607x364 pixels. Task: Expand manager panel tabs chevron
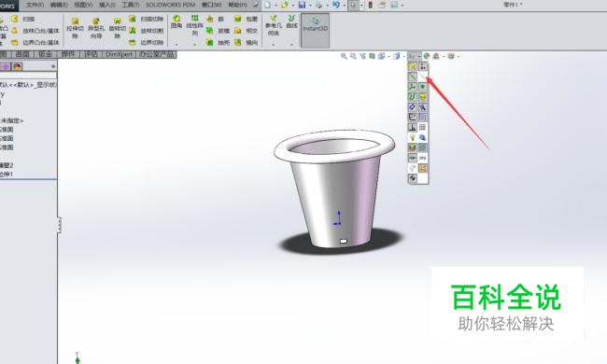[53, 66]
